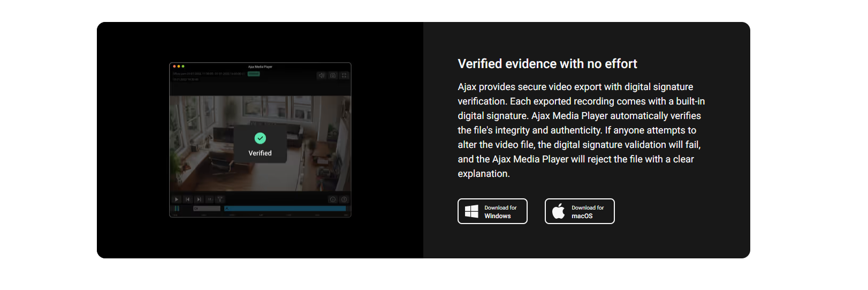Image resolution: width=868 pixels, height=290 pixels.
Task: Open the filter funnel icon
Action: tap(219, 199)
